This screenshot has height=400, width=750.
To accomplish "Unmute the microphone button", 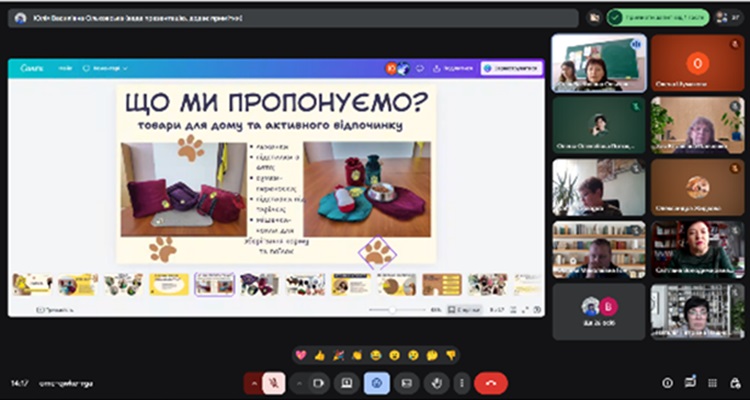I will pos(273,382).
